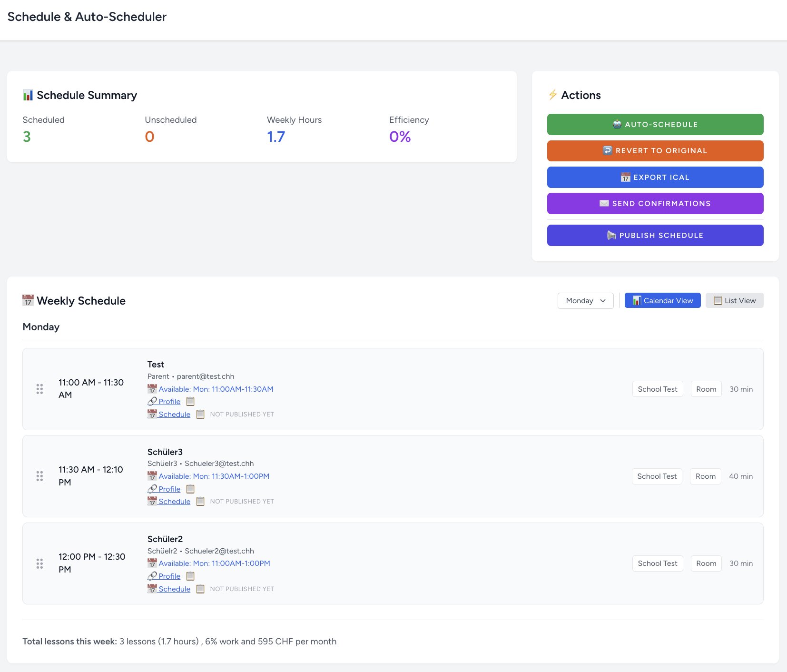
Task: Open Schüler2's Schedule link
Action: point(174,589)
